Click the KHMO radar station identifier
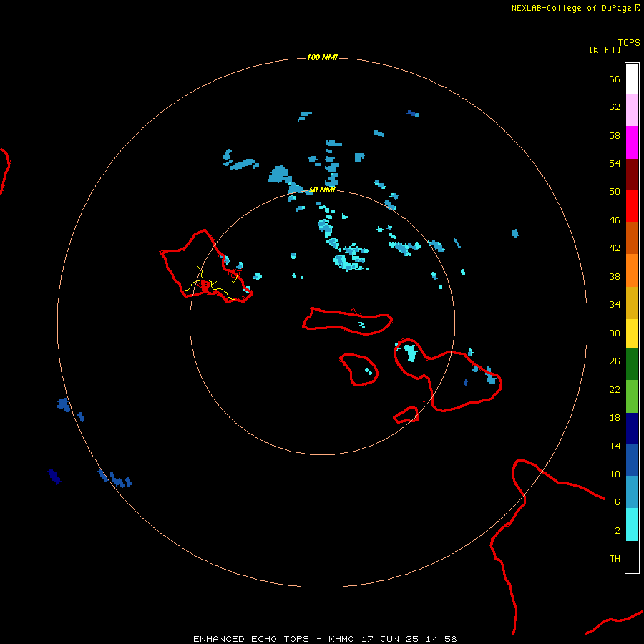Viewport: 644px width, 644px height. (x=341, y=639)
